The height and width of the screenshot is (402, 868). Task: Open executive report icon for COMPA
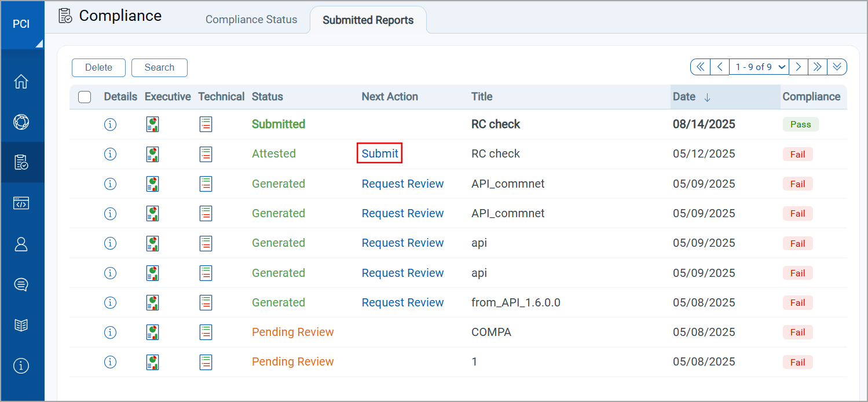(x=153, y=332)
